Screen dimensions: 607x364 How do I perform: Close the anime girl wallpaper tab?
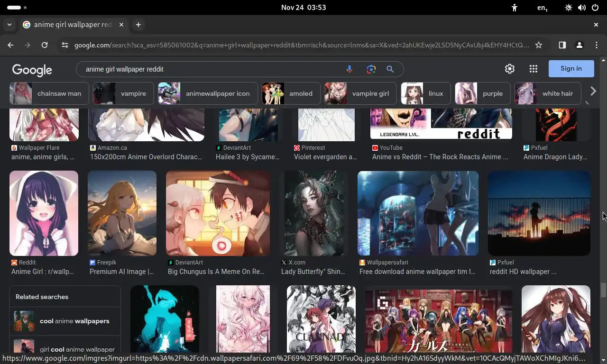tap(121, 25)
